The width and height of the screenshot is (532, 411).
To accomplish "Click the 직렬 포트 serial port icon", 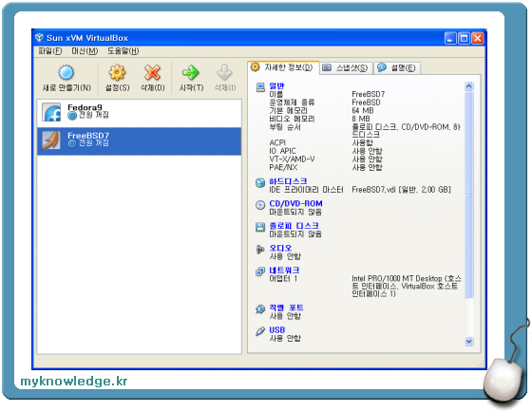I will click(260, 308).
